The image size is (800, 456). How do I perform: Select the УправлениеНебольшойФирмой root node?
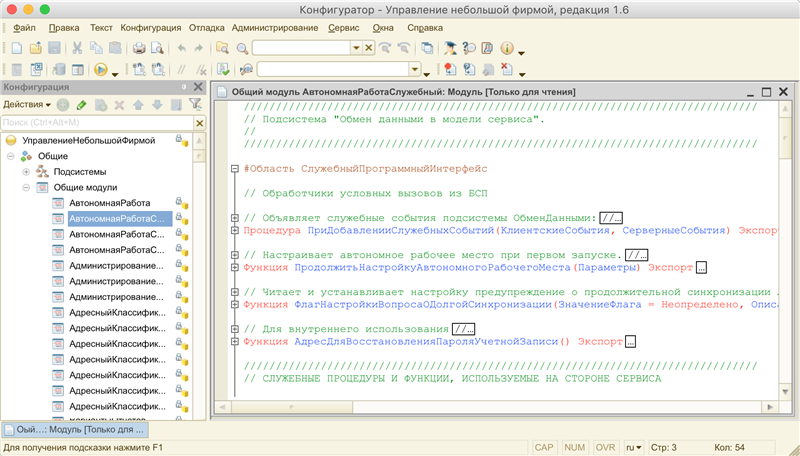coord(88,140)
